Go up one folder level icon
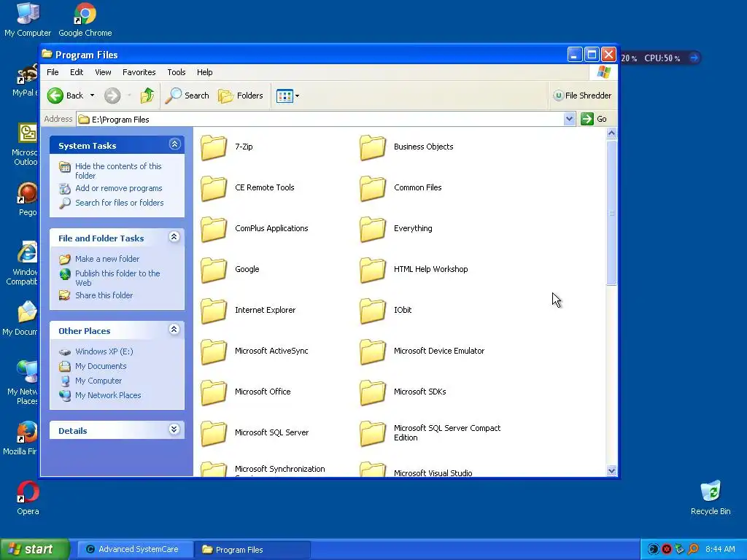The height and width of the screenshot is (560, 747). pos(147,96)
